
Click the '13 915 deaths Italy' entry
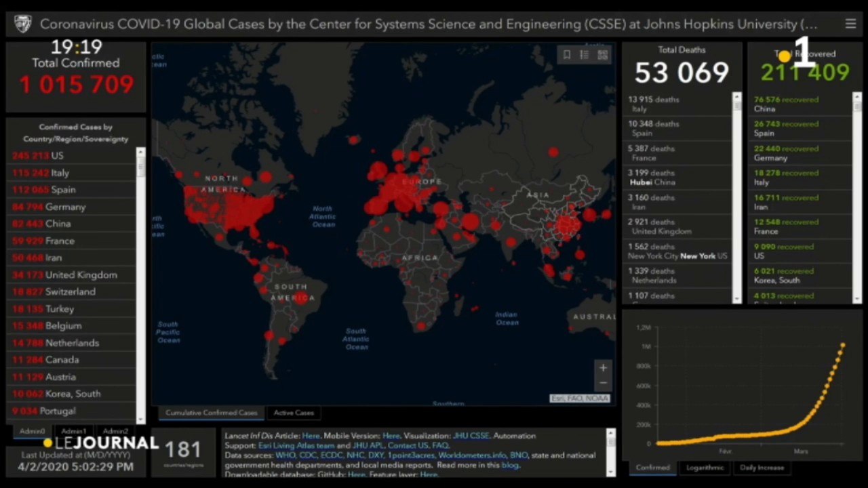pos(677,104)
